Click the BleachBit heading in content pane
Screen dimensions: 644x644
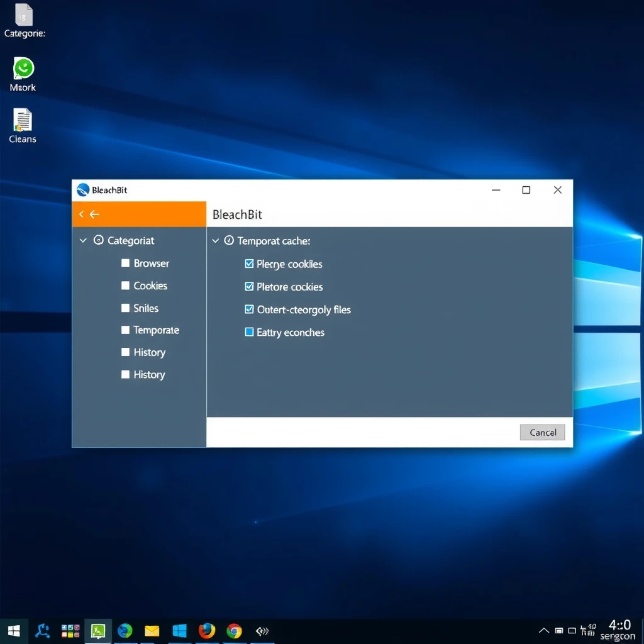coord(237,214)
